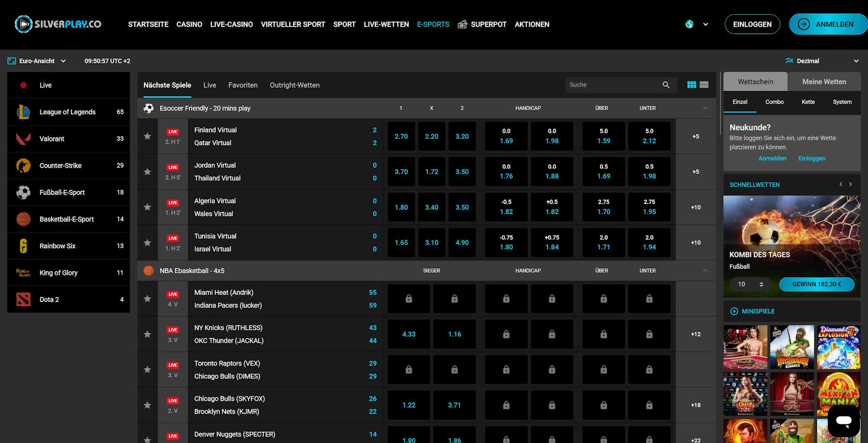Switch to the Outright-Wetten tab
Screen dimensions: 868x443
pos(295,85)
